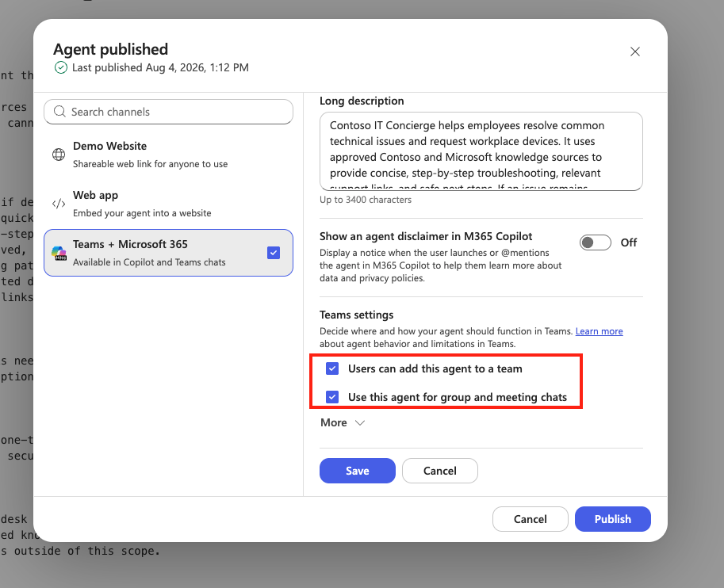This screenshot has height=588, width=724.
Task: Click the green published checkmark icon
Action: tap(61, 68)
